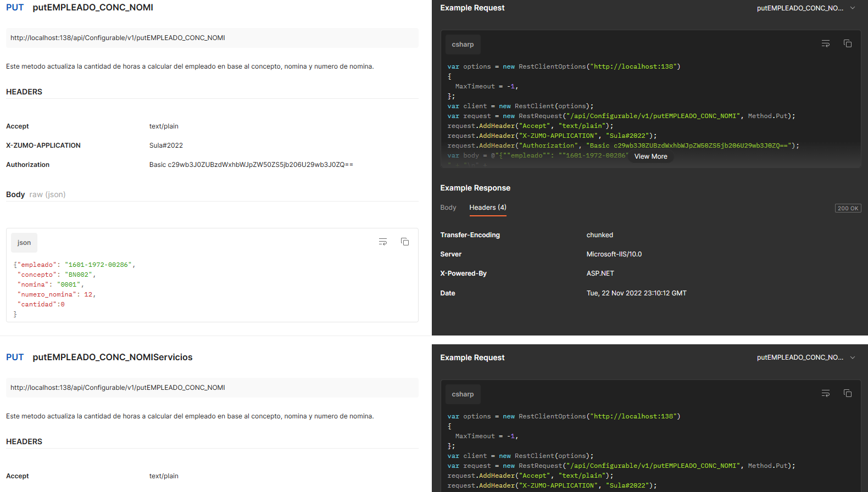Image resolution: width=868 pixels, height=492 pixels.
Task: Click Transfer-Encoding response header name
Action: coord(470,235)
